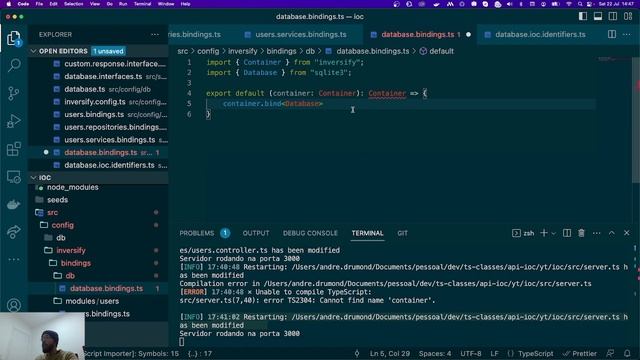Open the Accounts menu icon
Screen dimensions: 640x360
(13, 305)
